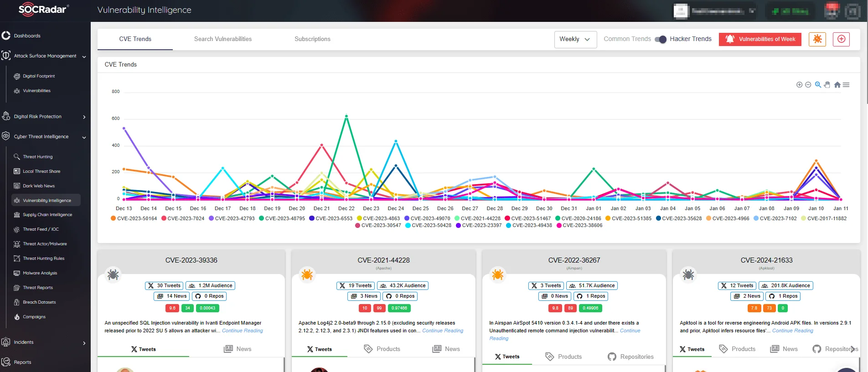Open the Campaigns flame icon
This screenshot has height=372, width=868.
(x=17, y=317)
